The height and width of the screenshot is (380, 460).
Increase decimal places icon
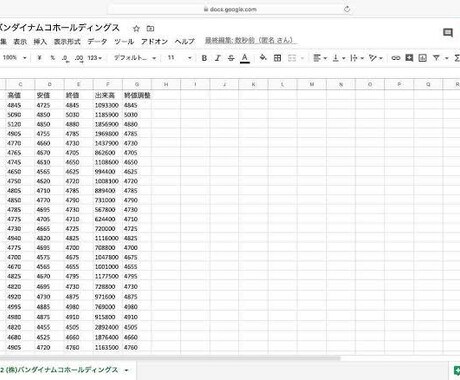79,58
